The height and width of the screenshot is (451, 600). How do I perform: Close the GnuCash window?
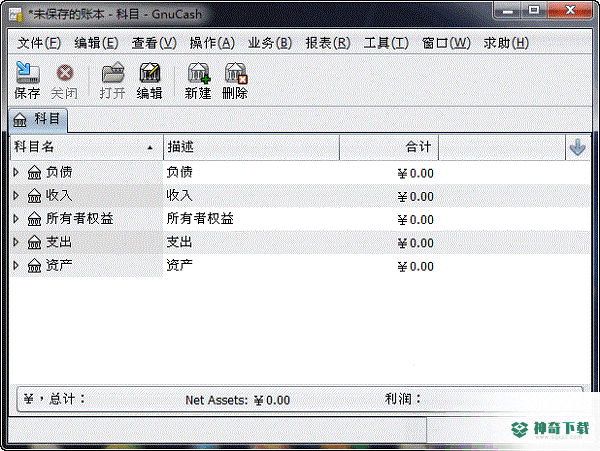(570, 10)
